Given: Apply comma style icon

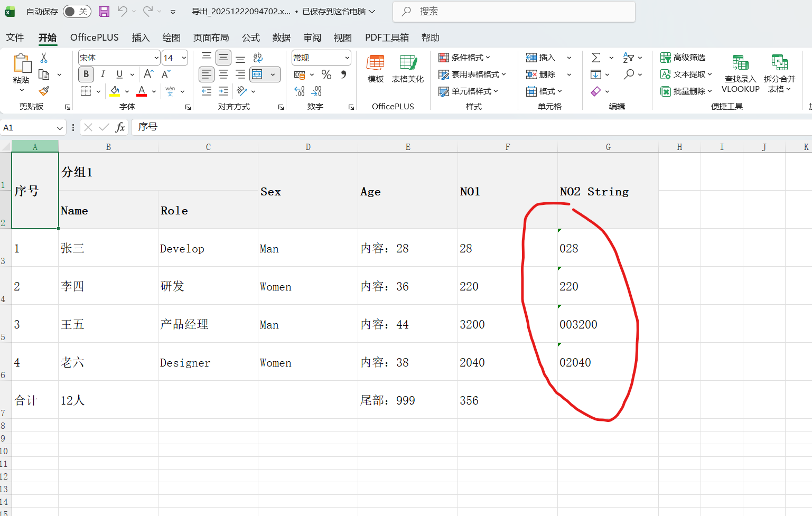Looking at the screenshot, I should tap(343, 74).
